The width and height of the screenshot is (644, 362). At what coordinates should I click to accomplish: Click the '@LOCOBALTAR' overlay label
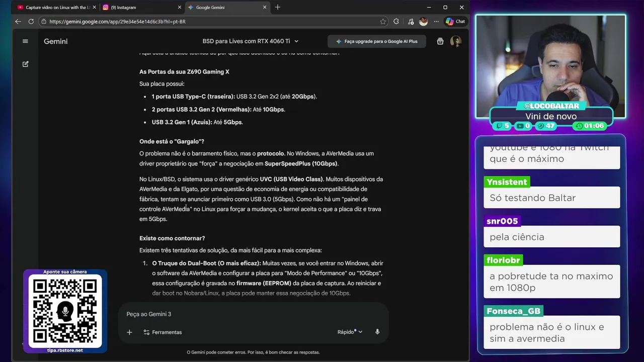tap(551, 106)
